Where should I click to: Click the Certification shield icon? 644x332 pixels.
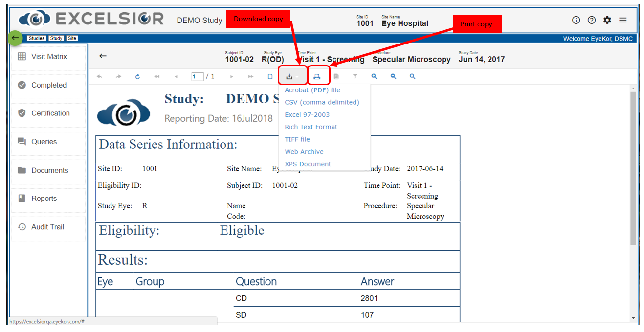22,113
